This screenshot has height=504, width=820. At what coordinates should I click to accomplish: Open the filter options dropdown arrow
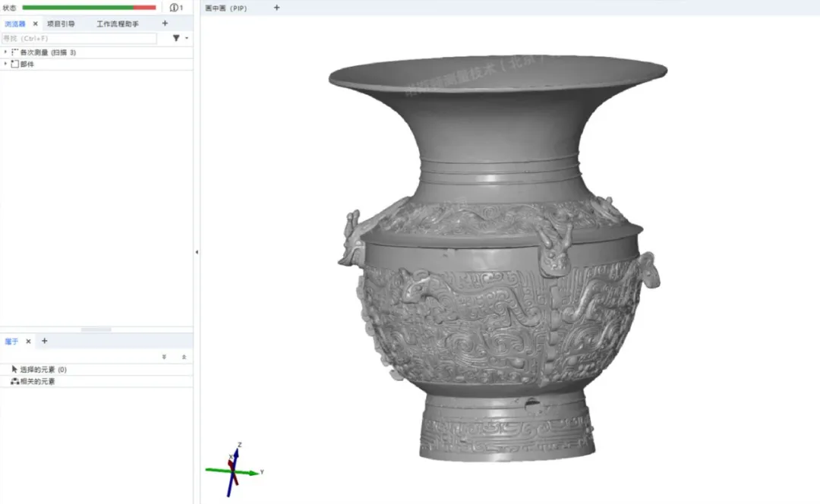[x=187, y=38]
